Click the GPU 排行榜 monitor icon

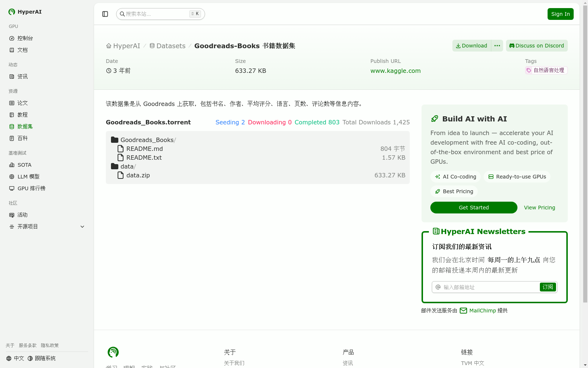[x=12, y=188]
